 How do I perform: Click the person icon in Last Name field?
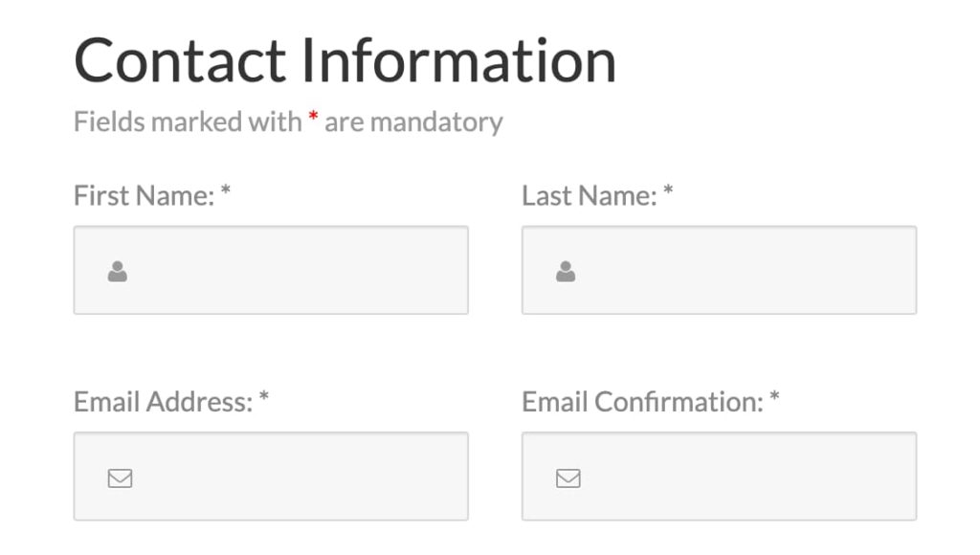point(566,272)
